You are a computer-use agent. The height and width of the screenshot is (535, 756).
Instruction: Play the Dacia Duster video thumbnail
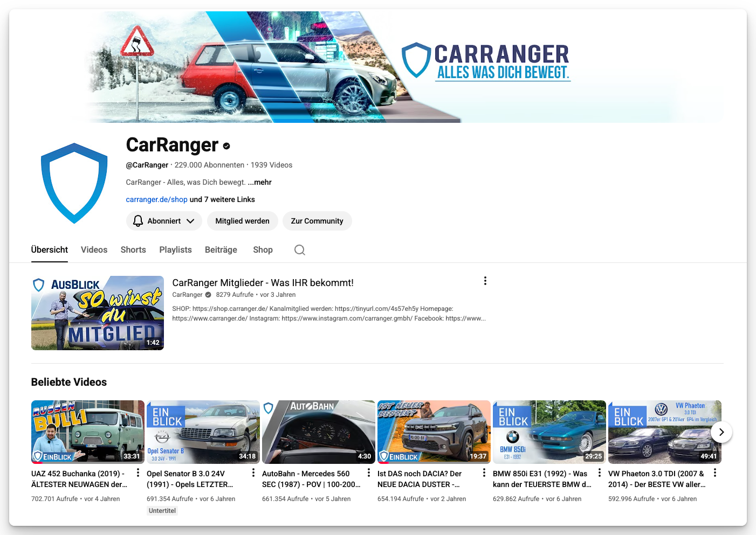coord(434,432)
